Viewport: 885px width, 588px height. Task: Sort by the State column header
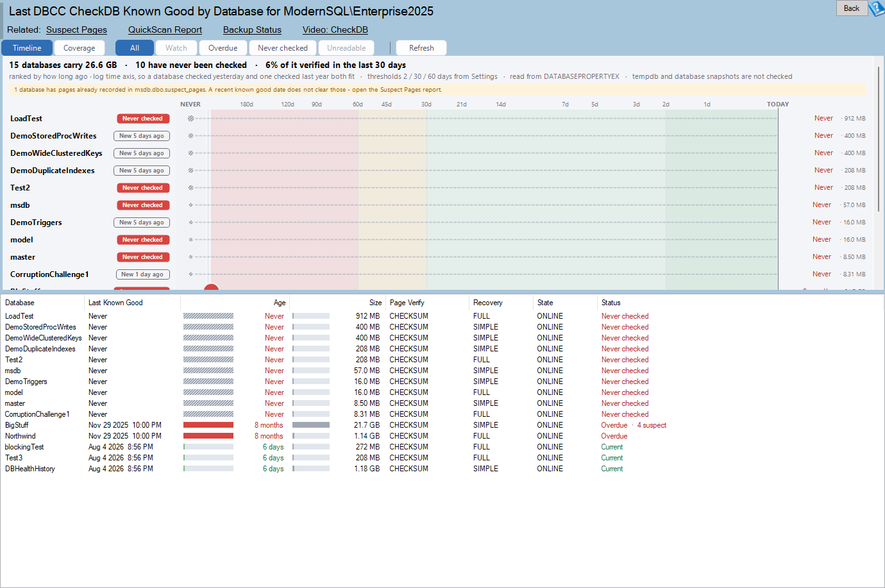tap(565, 303)
